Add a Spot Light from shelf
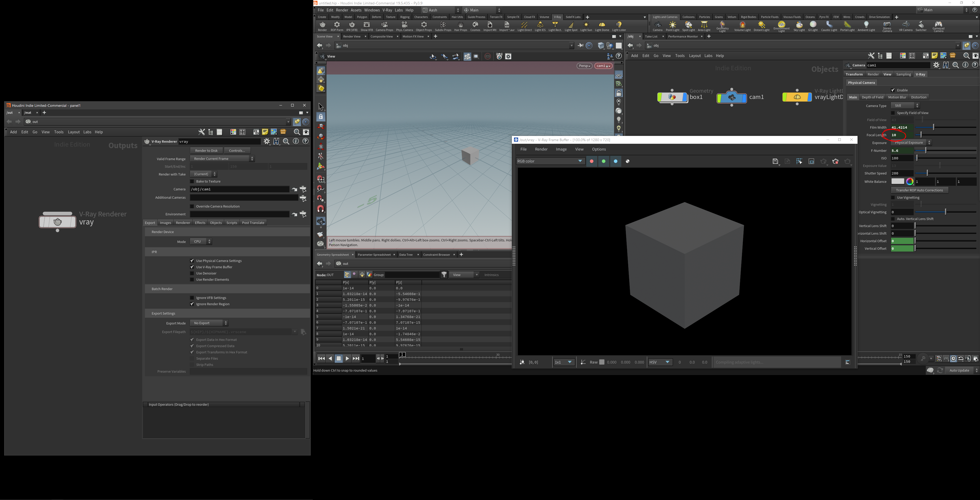This screenshot has width=980, height=500. (688, 26)
